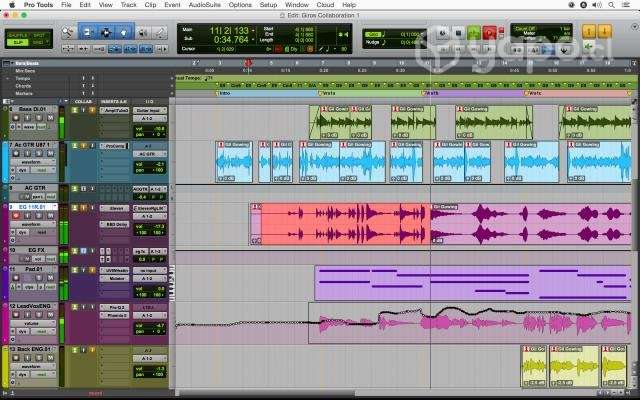
Task: Enable Shuffle edit mode
Action: [x=18, y=36]
